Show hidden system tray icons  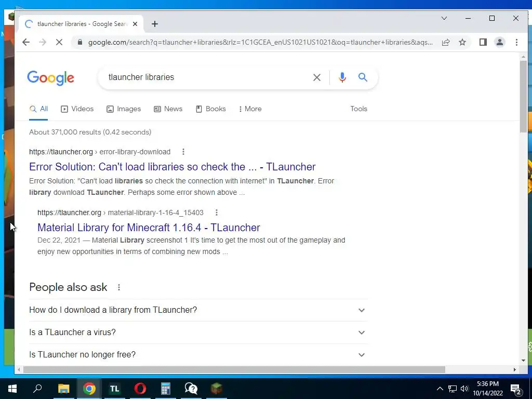[440, 389]
